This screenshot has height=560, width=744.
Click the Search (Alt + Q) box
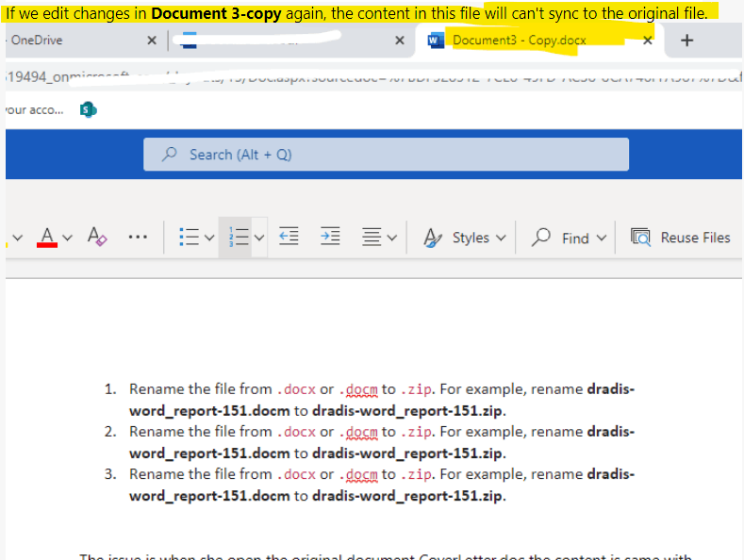[386, 155]
